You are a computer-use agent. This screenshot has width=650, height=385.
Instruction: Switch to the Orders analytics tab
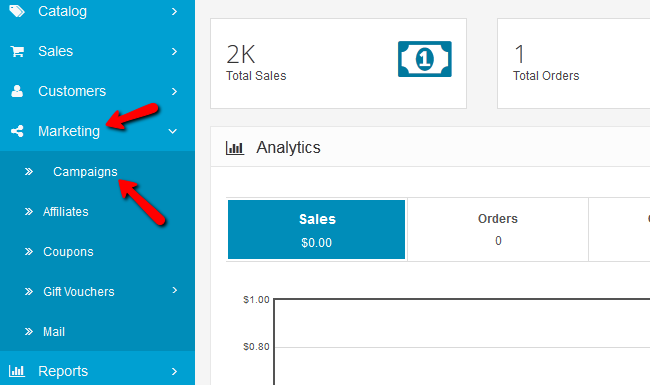point(498,230)
